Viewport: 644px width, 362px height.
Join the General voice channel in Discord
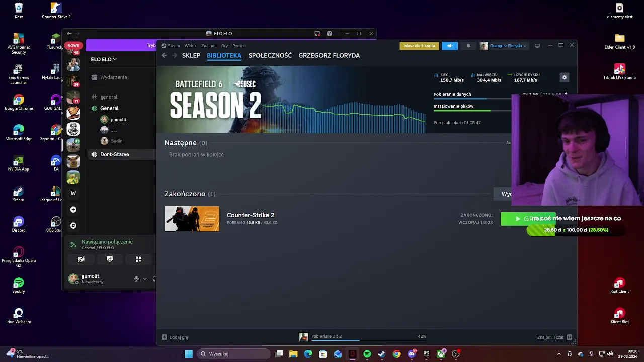109,108
